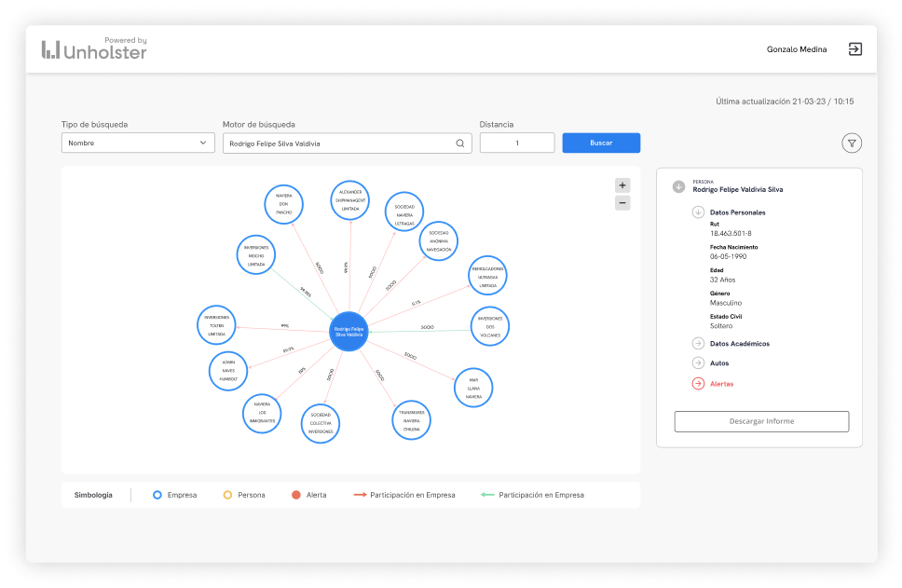Click the Distancia number field
Screen dimensions: 902x588
[516, 144]
